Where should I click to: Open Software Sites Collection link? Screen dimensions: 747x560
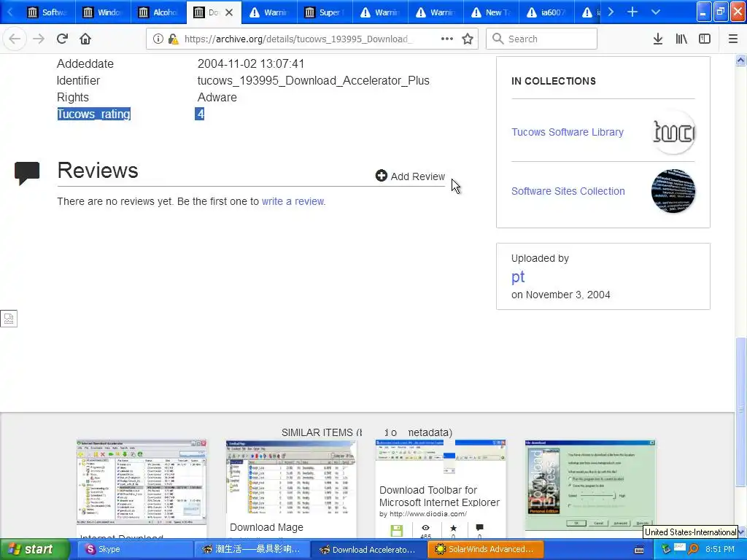568,191
